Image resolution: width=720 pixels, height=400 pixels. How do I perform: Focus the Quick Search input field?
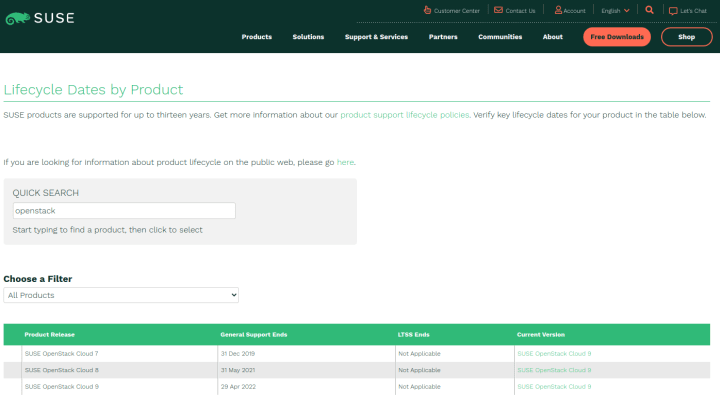tap(124, 210)
